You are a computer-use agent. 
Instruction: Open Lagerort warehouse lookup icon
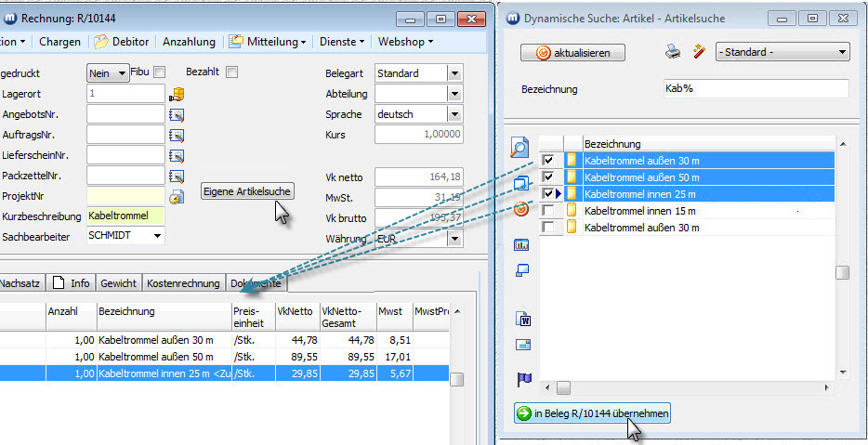click(x=177, y=94)
